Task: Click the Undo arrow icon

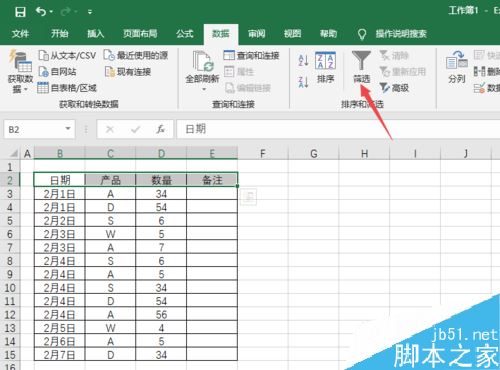Action: click(41, 12)
